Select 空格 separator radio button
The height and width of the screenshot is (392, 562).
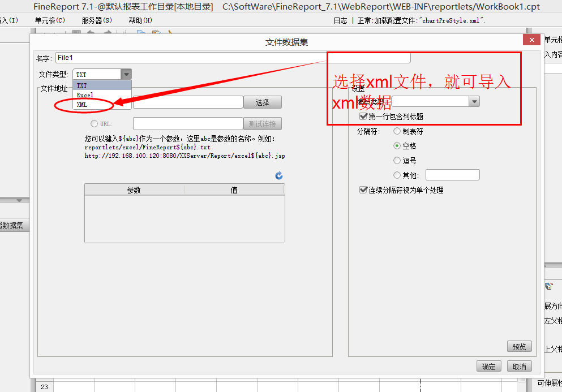[397, 146]
